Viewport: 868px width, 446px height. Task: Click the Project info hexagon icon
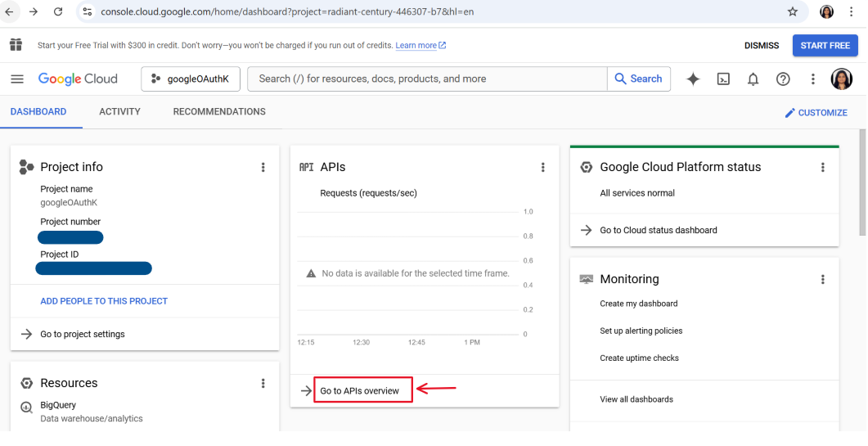click(x=26, y=167)
